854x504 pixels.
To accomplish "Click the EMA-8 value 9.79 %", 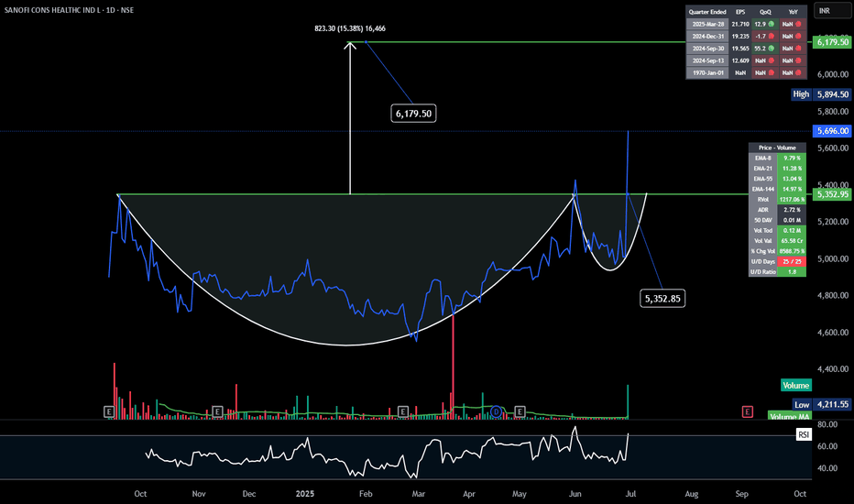I will coord(792,158).
